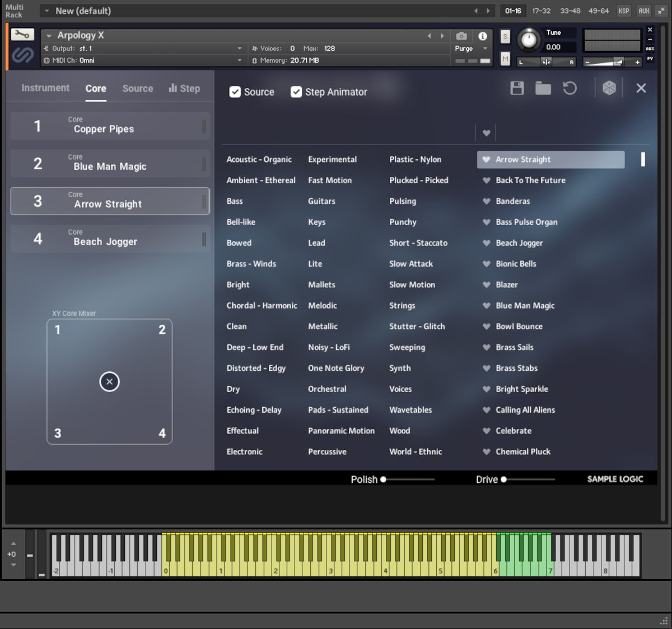Image resolution: width=672 pixels, height=629 pixels.
Task: Click the XY Core Mixer center puck
Action: (x=109, y=382)
